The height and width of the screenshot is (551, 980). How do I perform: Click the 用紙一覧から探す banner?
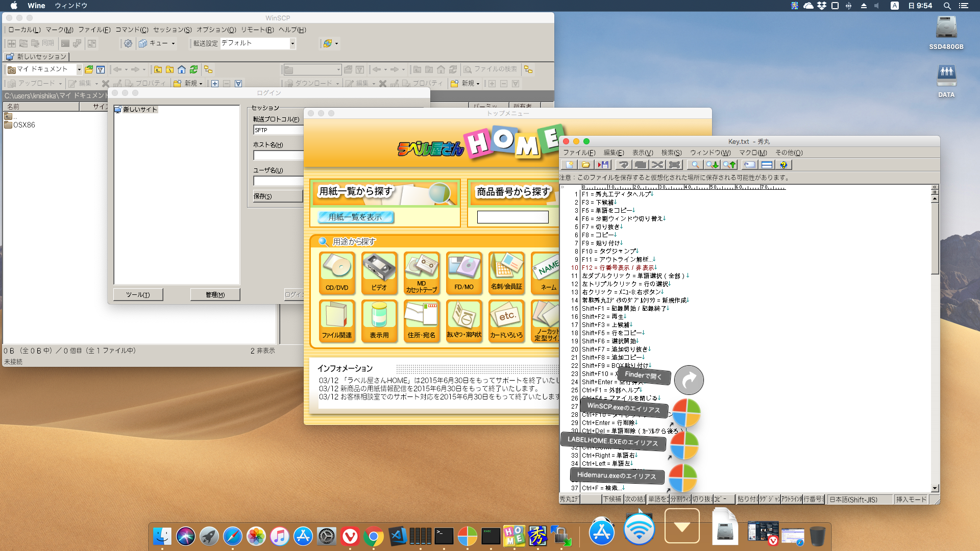pyautogui.click(x=385, y=194)
